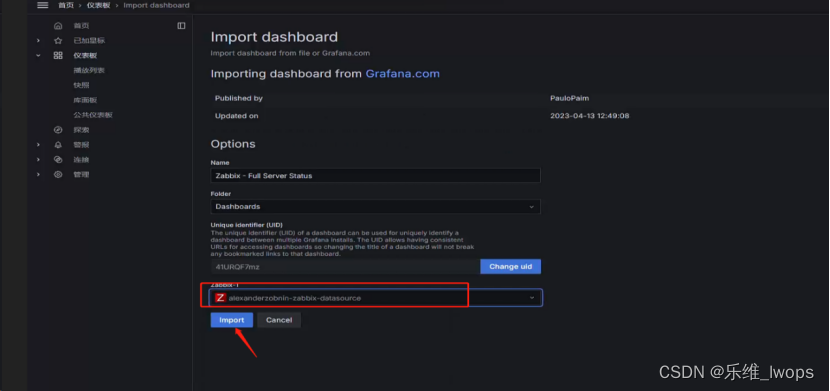The height and width of the screenshot is (391, 830).
Task: Click the Folder dropdown arrow
Action: point(531,207)
